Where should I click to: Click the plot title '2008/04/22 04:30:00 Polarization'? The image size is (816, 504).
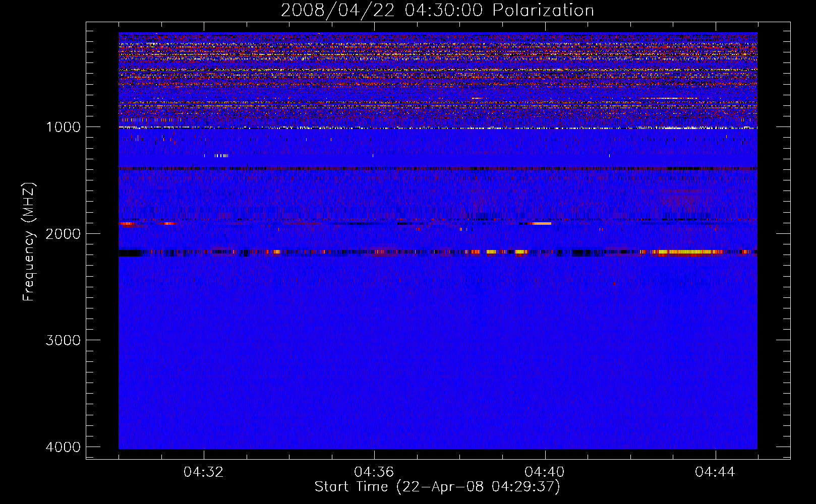click(437, 10)
